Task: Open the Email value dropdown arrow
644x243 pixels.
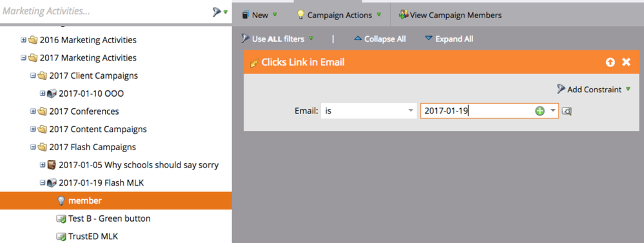Action: pos(553,111)
